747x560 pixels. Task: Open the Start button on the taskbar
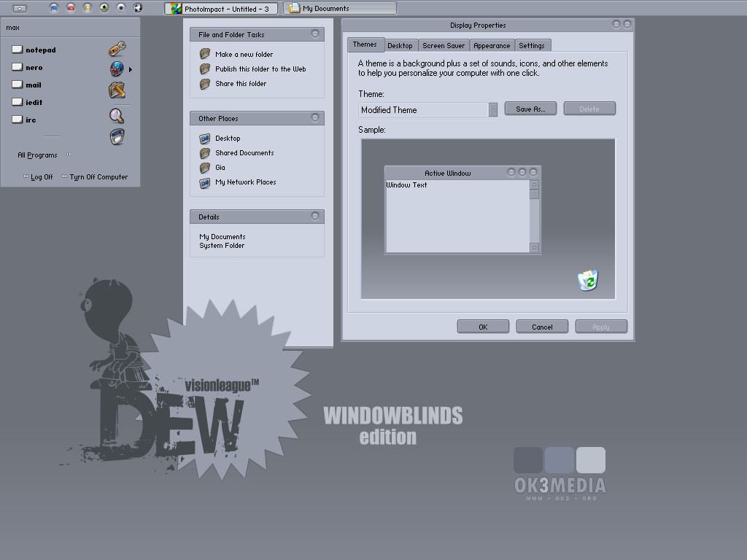click(x=20, y=8)
